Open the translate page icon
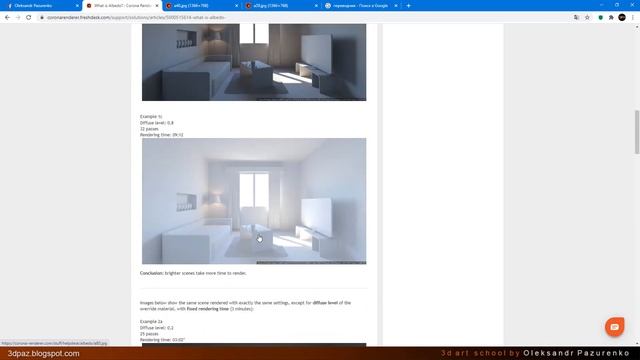This screenshot has height=360, width=640. click(576, 18)
